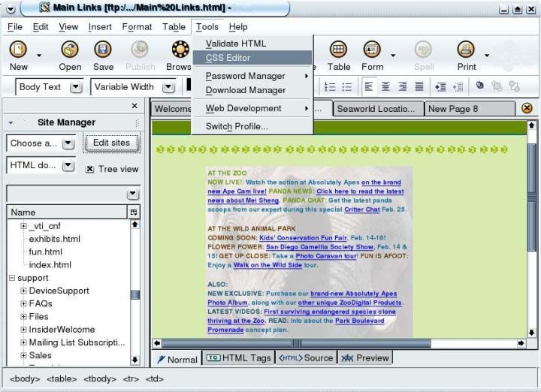Switch to Preview view tab

pos(365,358)
